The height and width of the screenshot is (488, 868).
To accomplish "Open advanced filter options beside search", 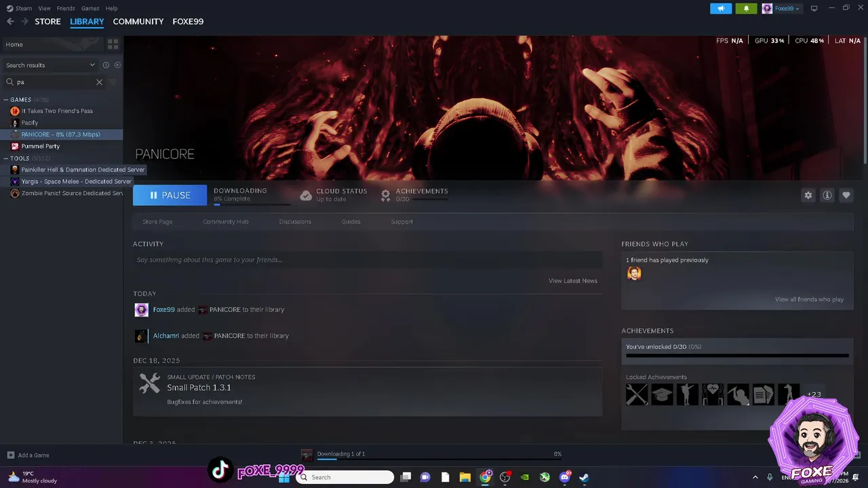I will point(113,82).
